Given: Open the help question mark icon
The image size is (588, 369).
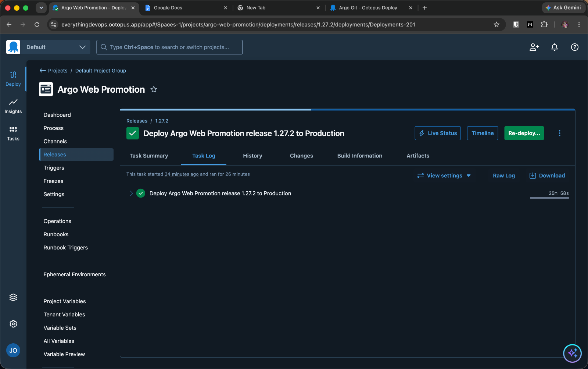Looking at the screenshot, I should (575, 47).
